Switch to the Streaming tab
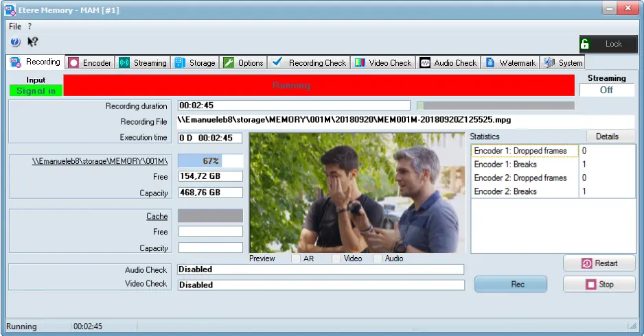Screen dimensions: 644x336 coord(143,62)
